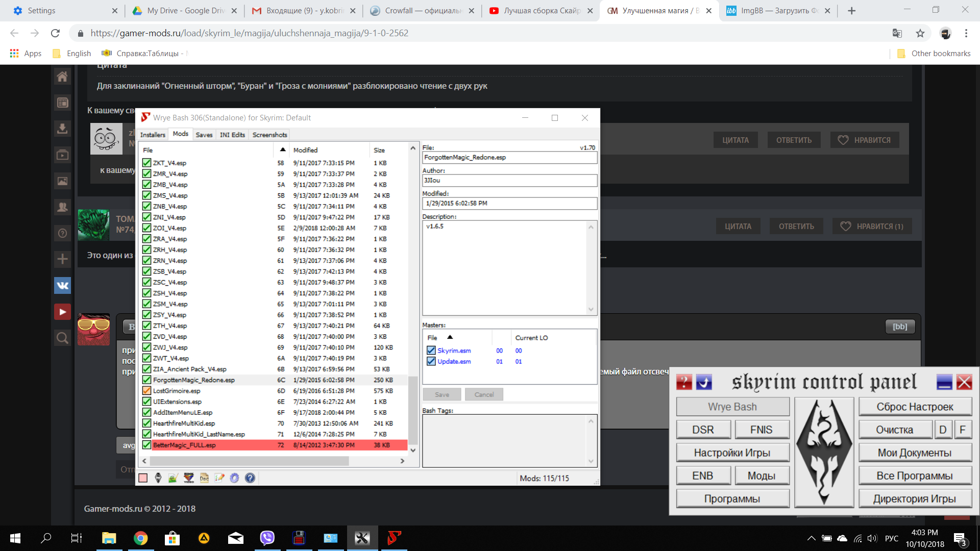Click the Моды button
This screenshot has height=551, width=980.
tap(762, 475)
